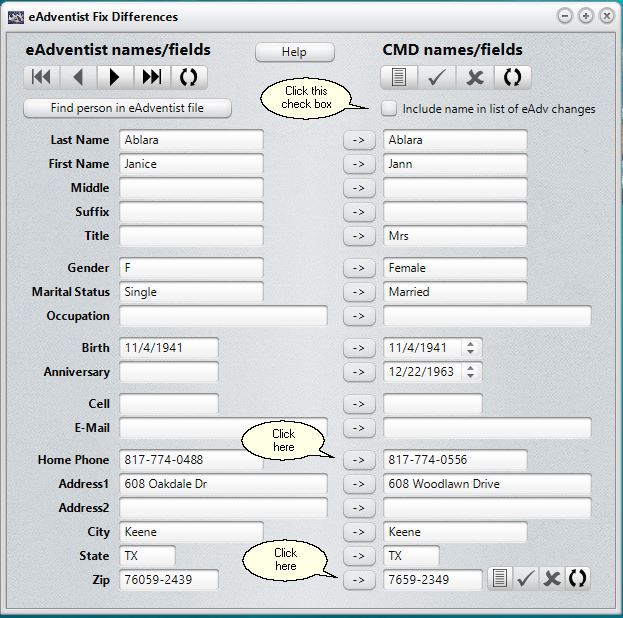Go to previous eAdventist record

(x=78, y=77)
